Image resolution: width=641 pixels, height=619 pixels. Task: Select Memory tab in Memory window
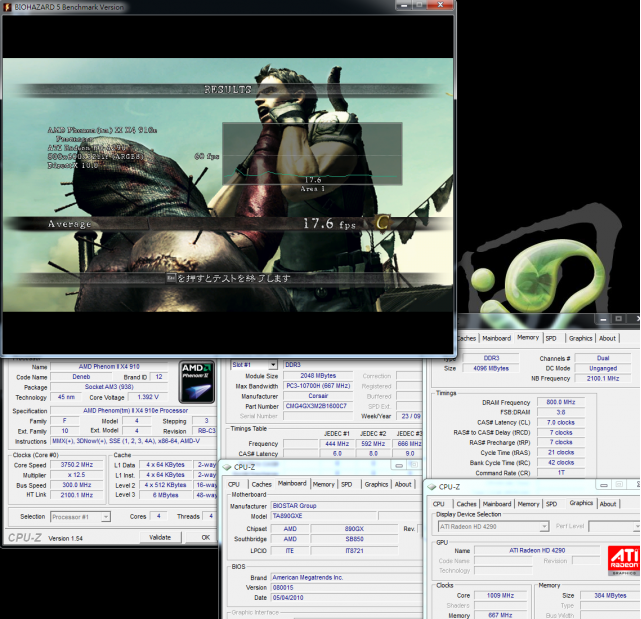point(528,337)
